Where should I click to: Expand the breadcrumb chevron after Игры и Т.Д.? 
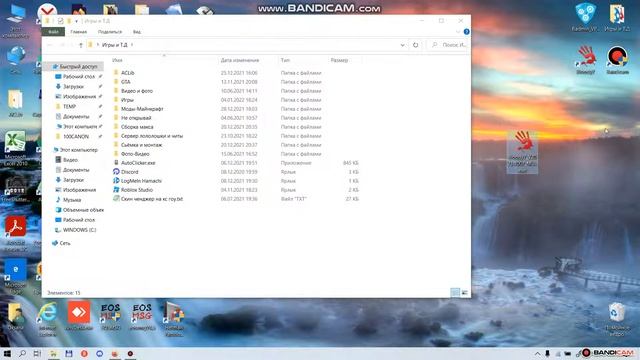pyautogui.click(x=132, y=45)
